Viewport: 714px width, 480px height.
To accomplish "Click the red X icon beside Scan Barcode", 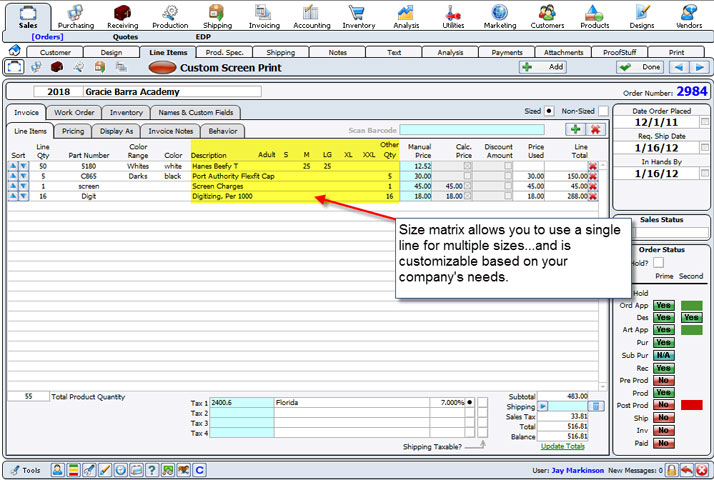I will coord(595,129).
